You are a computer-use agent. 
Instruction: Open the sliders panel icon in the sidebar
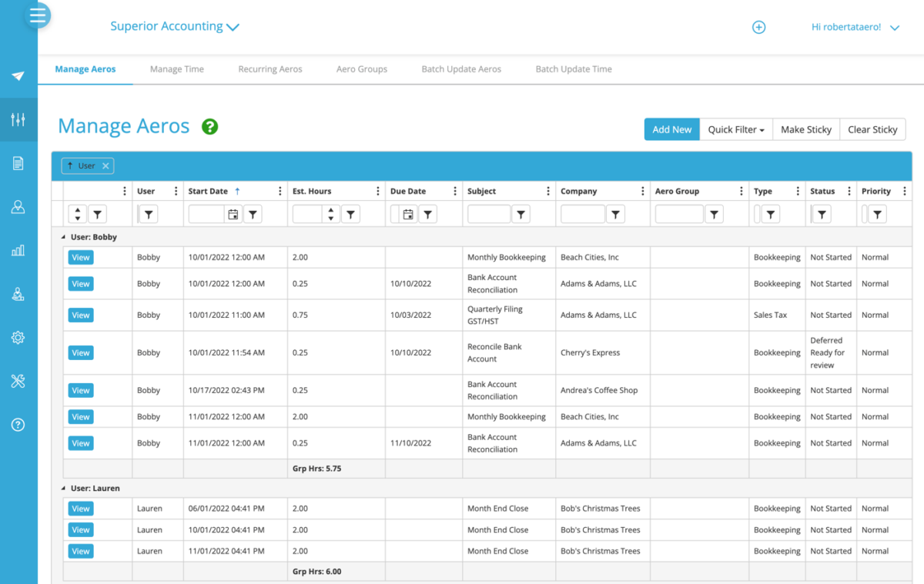point(18,119)
